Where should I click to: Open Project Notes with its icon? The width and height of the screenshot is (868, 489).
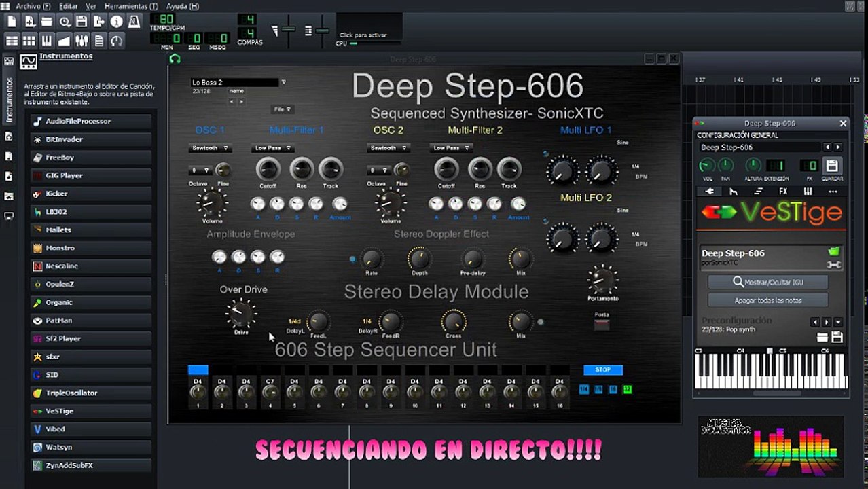coord(99,41)
